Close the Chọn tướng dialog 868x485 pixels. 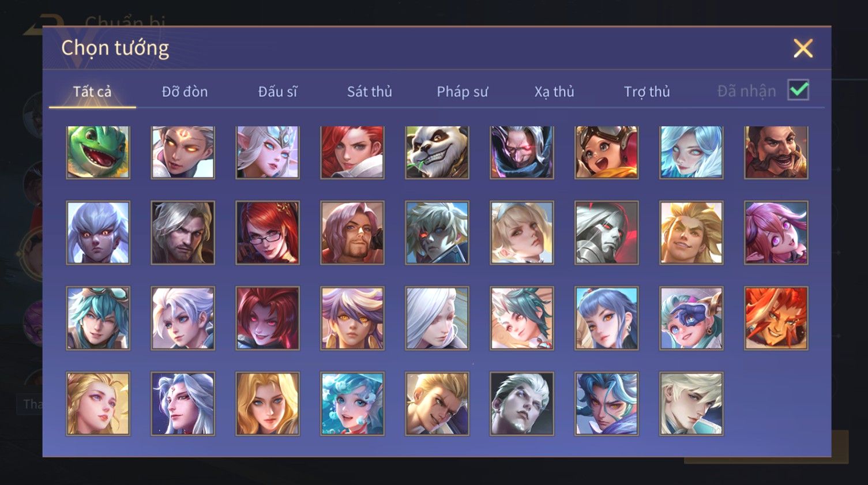pyautogui.click(x=803, y=48)
